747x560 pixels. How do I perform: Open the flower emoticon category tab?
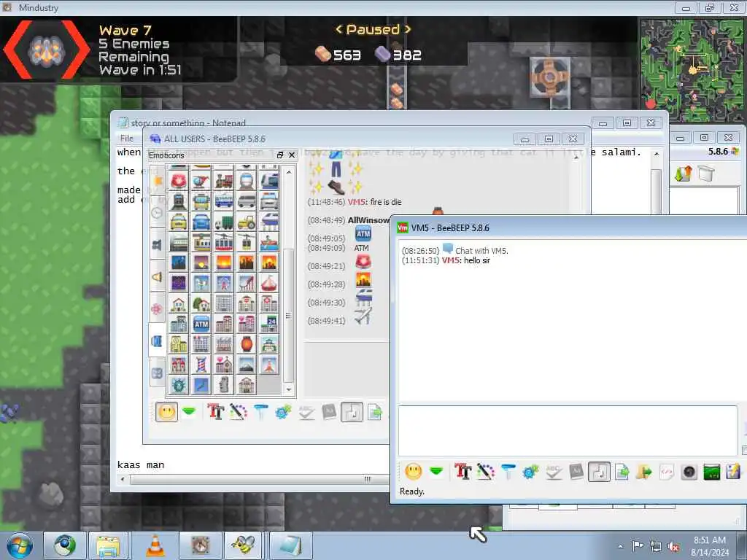coord(158,309)
